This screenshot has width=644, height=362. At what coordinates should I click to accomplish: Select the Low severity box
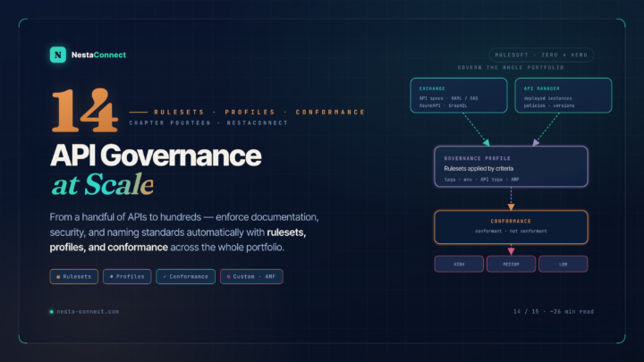tap(563, 264)
